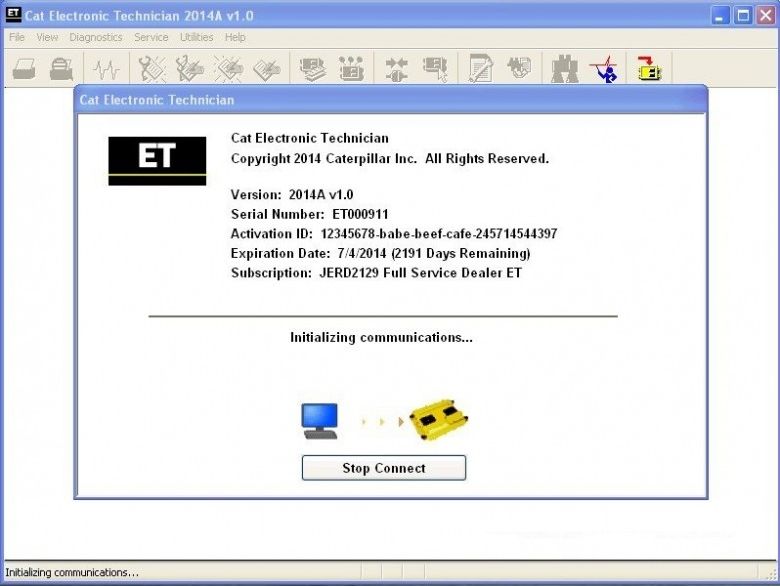Click the Active Event Codes icon
Screen dimensions: 780x586
(228, 69)
